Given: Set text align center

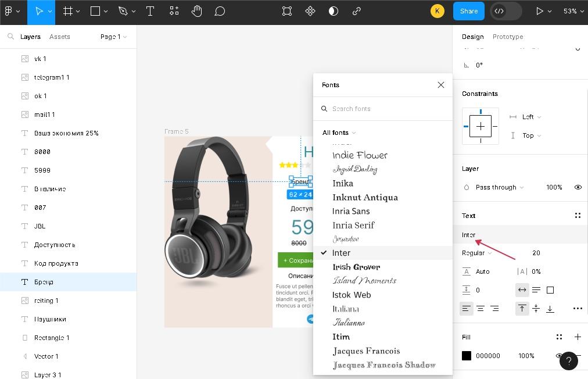Looking at the screenshot, I should click(481, 309).
